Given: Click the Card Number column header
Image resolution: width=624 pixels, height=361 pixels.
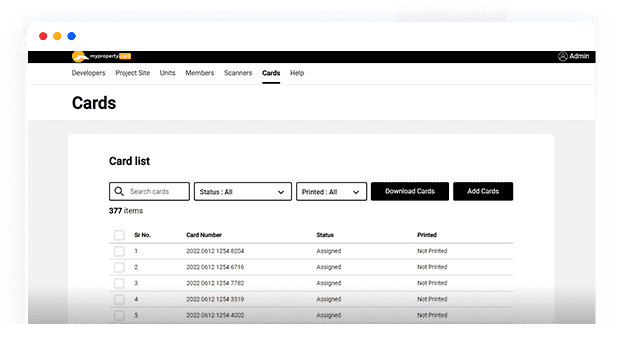Looking at the screenshot, I should [x=204, y=235].
